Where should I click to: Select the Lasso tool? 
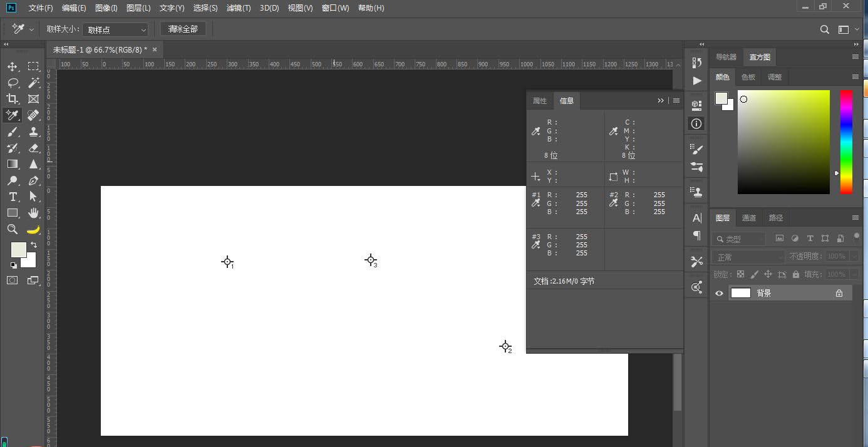point(13,83)
